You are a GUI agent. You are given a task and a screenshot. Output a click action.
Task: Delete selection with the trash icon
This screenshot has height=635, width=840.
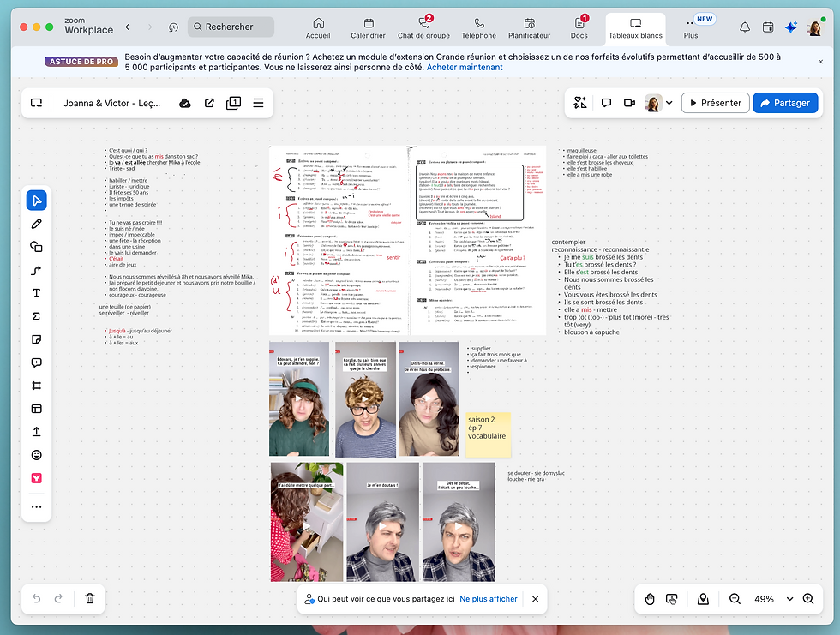[90, 599]
